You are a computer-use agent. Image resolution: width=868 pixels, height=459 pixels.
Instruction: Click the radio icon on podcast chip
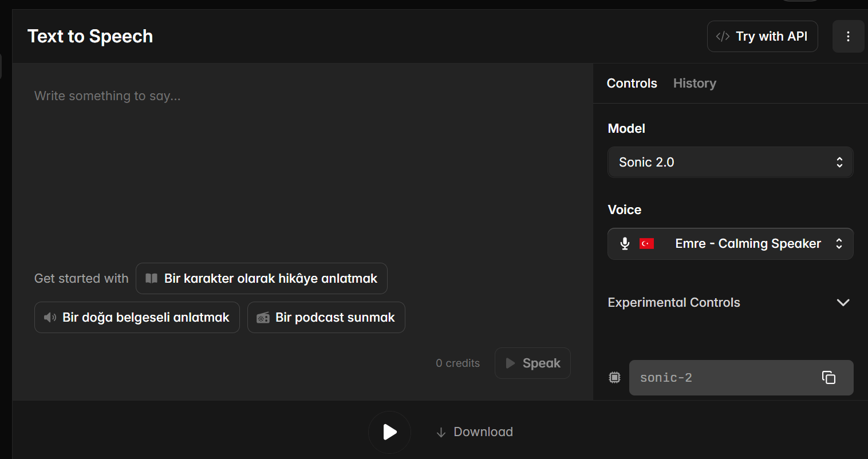pyautogui.click(x=263, y=318)
